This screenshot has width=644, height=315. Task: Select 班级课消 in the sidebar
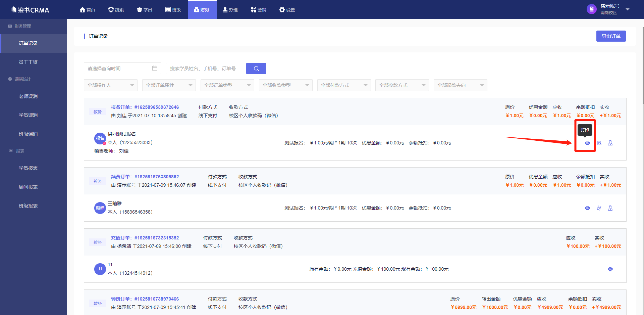[x=34, y=134]
